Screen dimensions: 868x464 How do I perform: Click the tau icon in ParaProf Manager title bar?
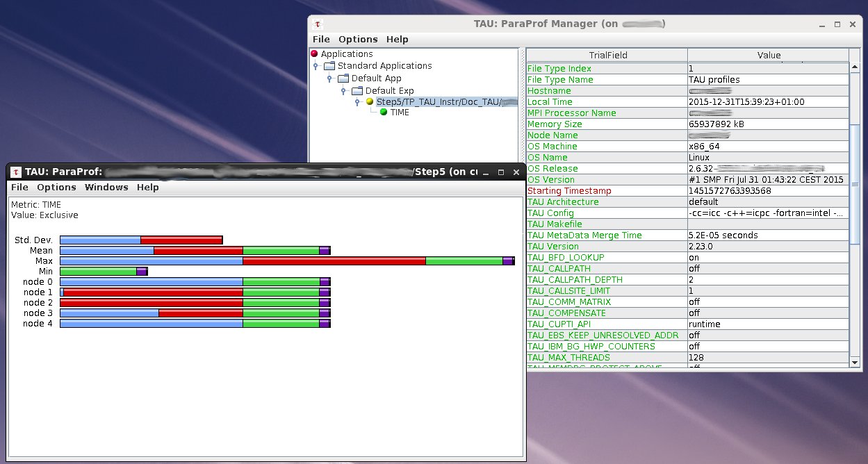click(x=316, y=24)
